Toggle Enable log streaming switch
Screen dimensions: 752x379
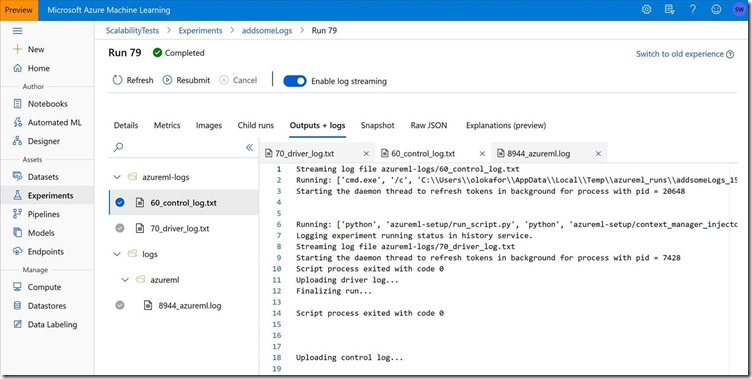[294, 81]
